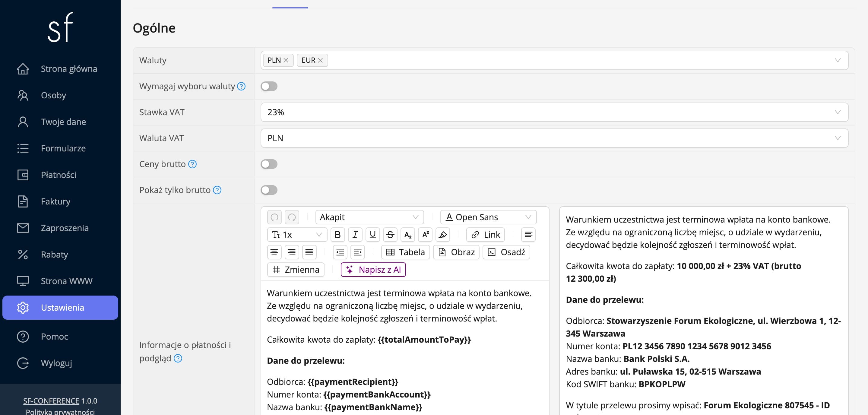The width and height of the screenshot is (868, 415).
Task: Open the 1x text size dropdown
Action: [x=297, y=235]
